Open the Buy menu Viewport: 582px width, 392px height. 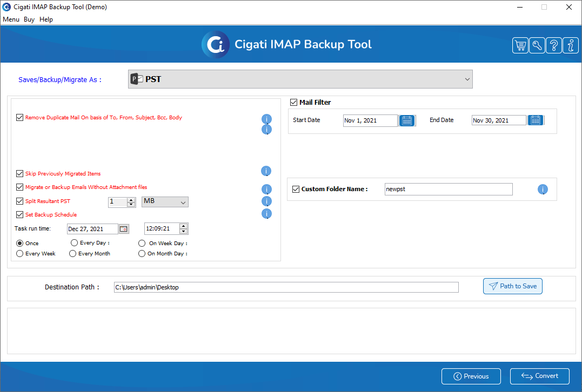click(x=29, y=19)
